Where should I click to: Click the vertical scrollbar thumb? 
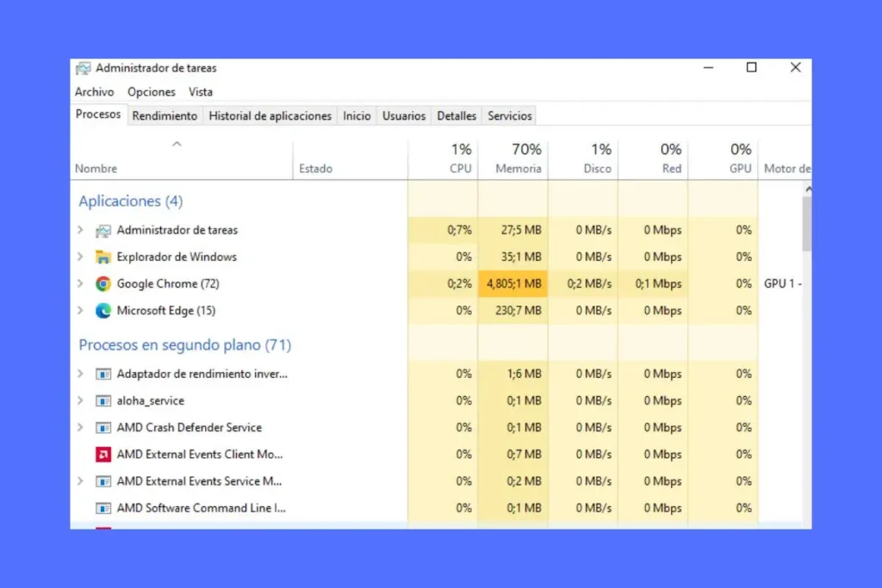tap(807, 224)
